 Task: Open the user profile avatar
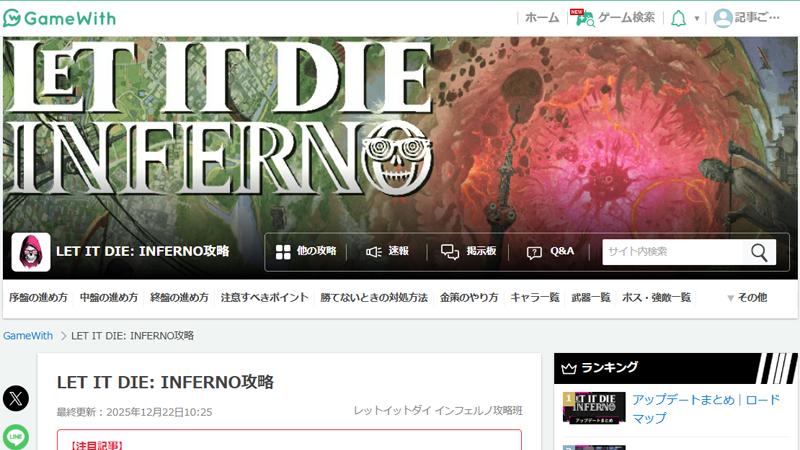pos(722,18)
